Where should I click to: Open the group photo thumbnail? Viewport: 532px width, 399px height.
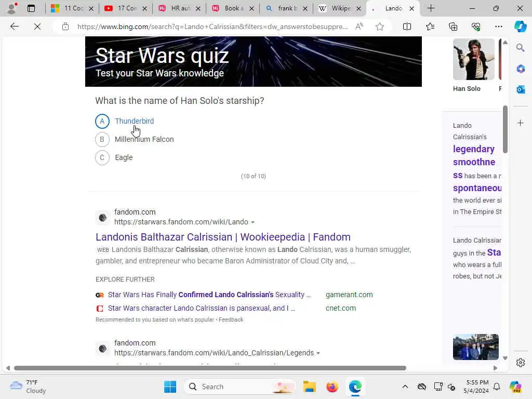476,347
